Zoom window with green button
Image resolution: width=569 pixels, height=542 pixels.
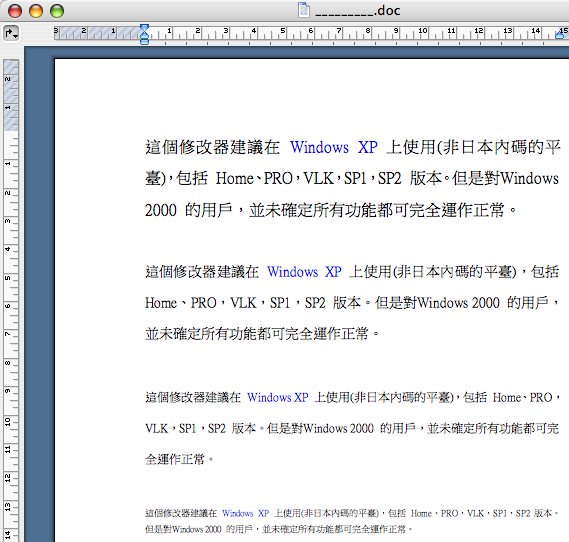(x=57, y=11)
